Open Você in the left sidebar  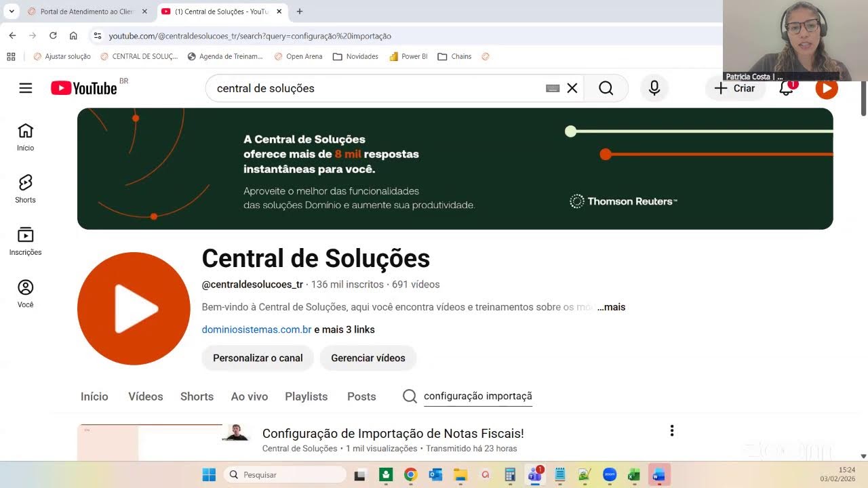pyautogui.click(x=25, y=293)
